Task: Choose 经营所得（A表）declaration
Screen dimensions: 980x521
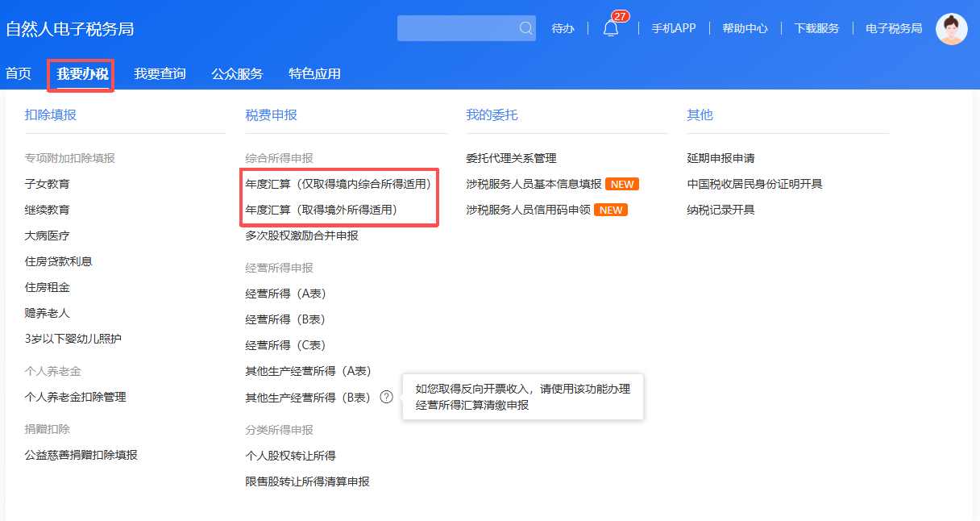Action: point(286,294)
